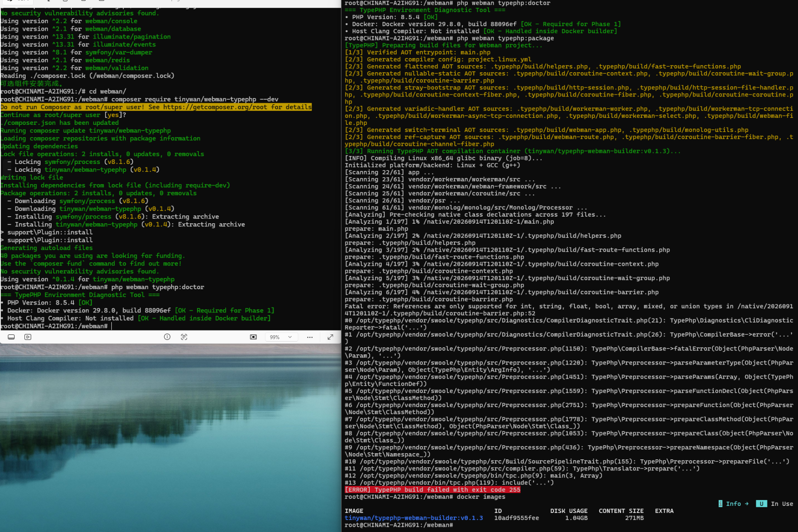Click the Info legend label
This screenshot has height=532, width=798.
pyautogui.click(x=733, y=504)
